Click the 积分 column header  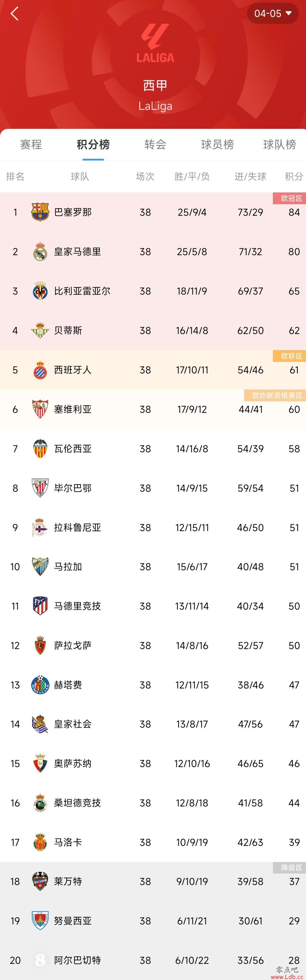click(294, 177)
